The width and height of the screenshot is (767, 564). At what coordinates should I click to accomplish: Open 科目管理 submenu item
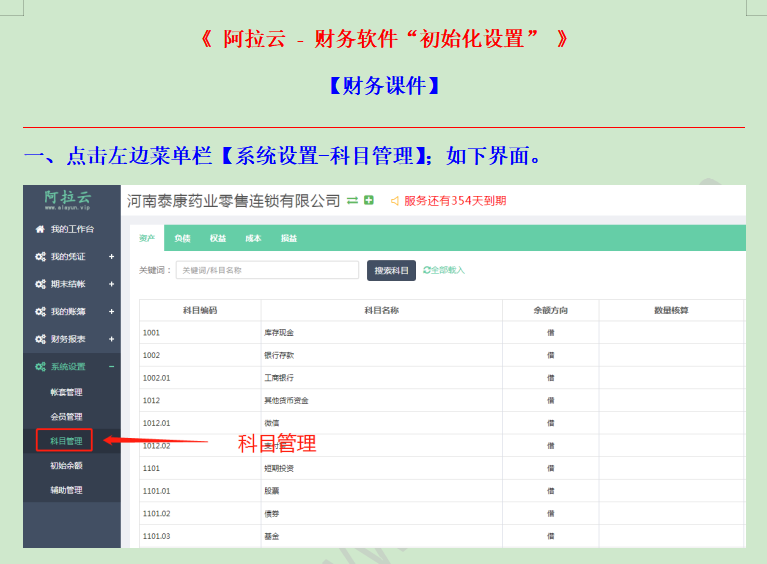[66, 441]
